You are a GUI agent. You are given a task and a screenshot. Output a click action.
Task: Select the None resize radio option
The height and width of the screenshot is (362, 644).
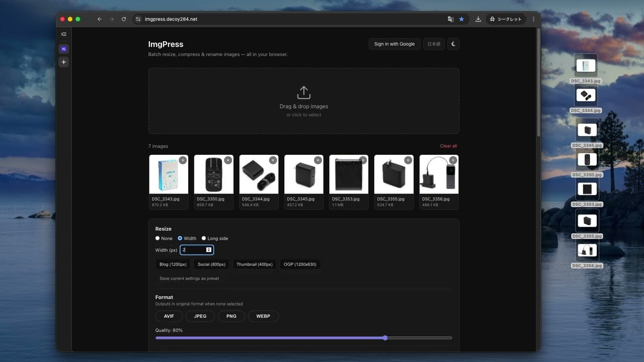coord(157,238)
